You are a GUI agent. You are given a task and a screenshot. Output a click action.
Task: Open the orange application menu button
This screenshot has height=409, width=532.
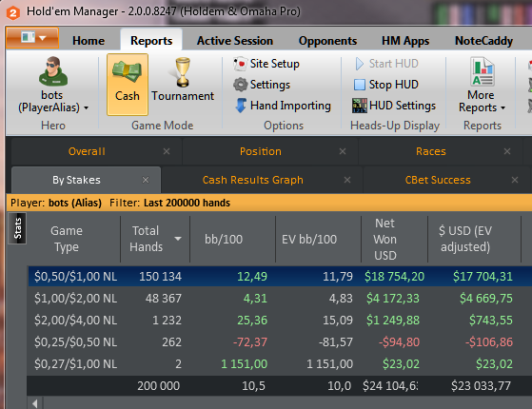coord(32,38)
